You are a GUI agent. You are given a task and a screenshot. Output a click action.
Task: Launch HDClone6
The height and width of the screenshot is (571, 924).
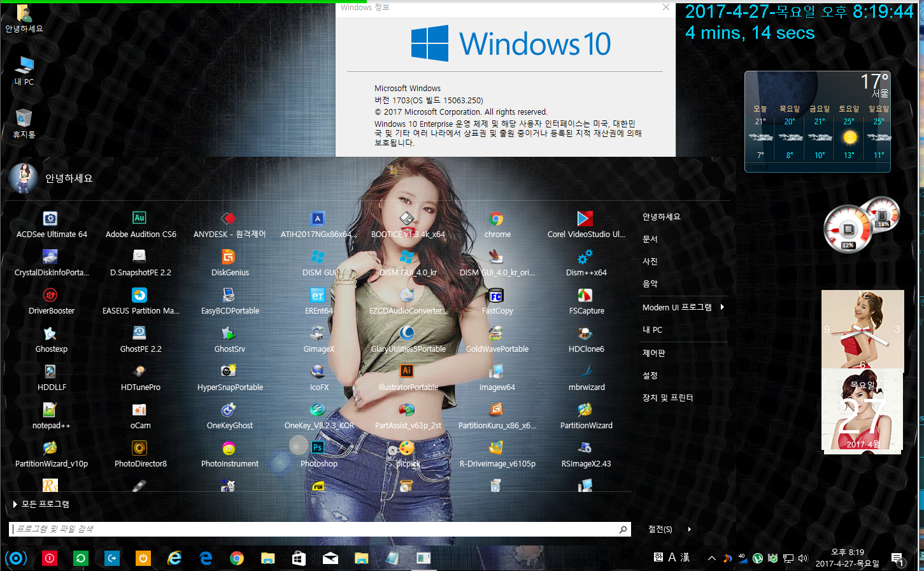[x=586, y=340]
